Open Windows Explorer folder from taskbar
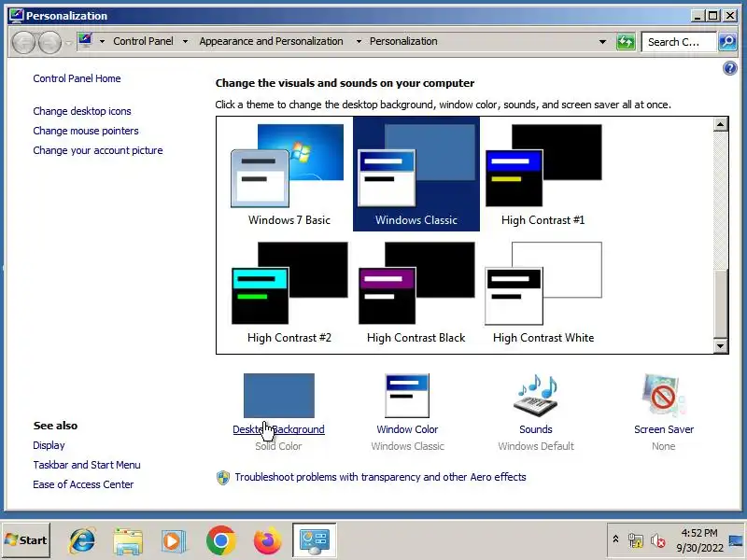The image size is (747, 560). pyautogui.click(x=128, y=541)
